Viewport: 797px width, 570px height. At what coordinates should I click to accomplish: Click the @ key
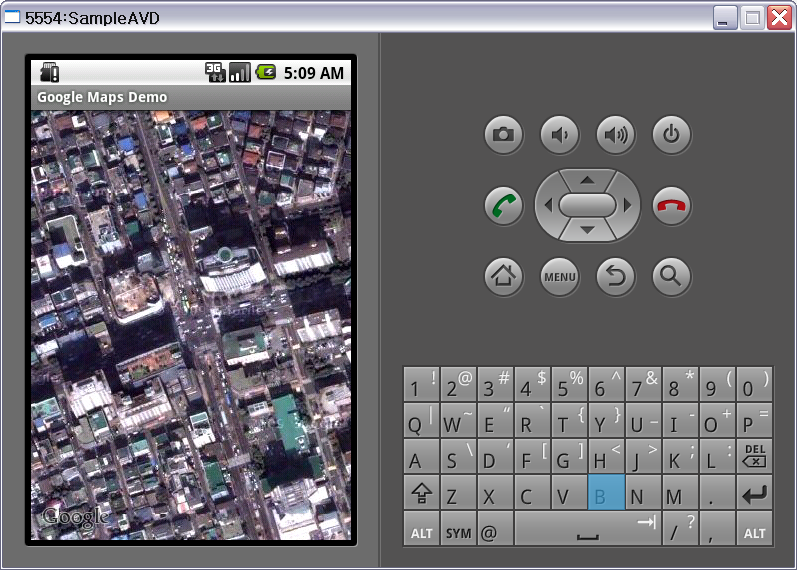(496, 528)
